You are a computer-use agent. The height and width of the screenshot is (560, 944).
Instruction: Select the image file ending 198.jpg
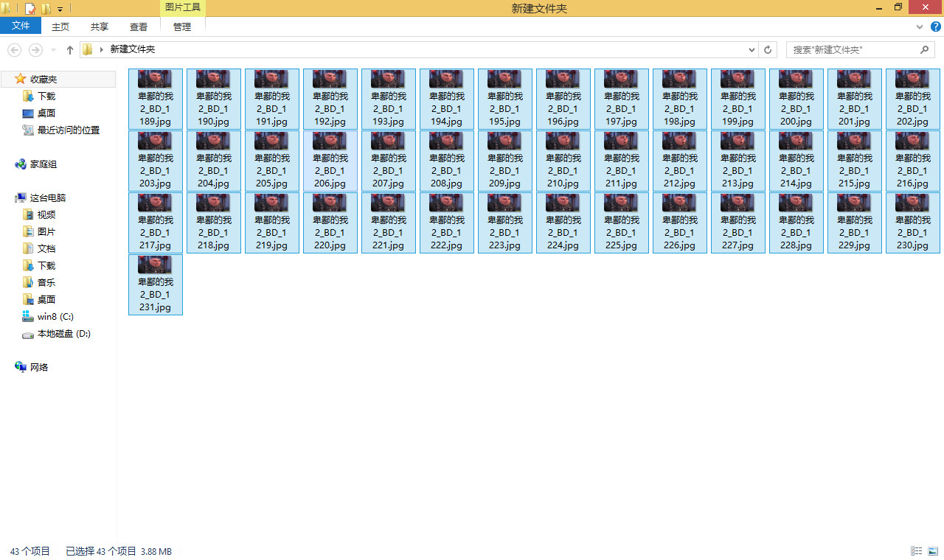(x=680, y=99)
